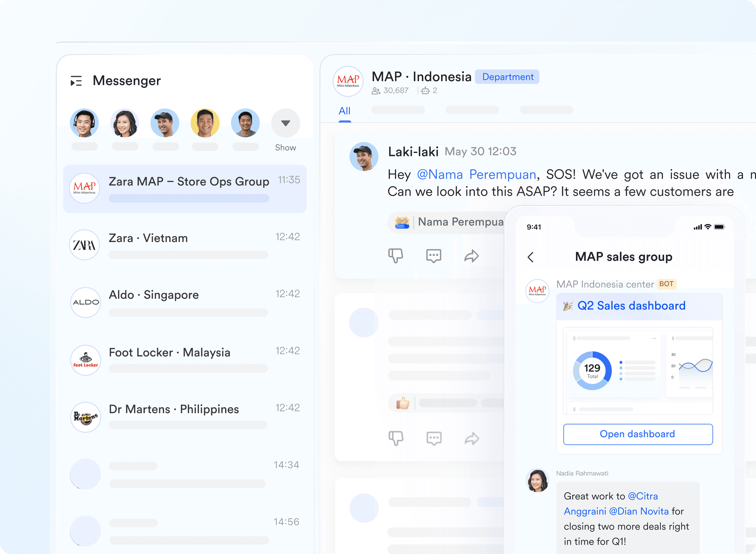Click thumbs-down icon under Laki-laki's message
Screen dimensions: 756x554
click(x=395, y=255)
